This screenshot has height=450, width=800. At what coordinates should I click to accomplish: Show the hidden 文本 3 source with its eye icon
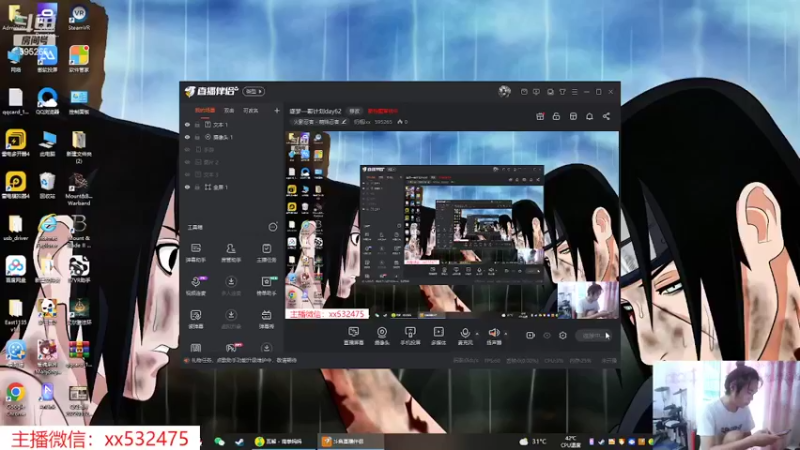187,174
